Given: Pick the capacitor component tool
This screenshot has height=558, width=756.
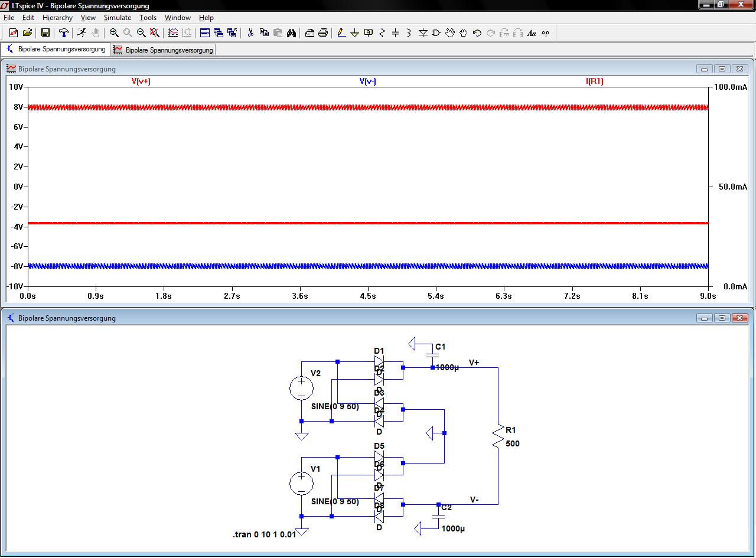Looking at the screenshot, I should (x=396, y=33).
